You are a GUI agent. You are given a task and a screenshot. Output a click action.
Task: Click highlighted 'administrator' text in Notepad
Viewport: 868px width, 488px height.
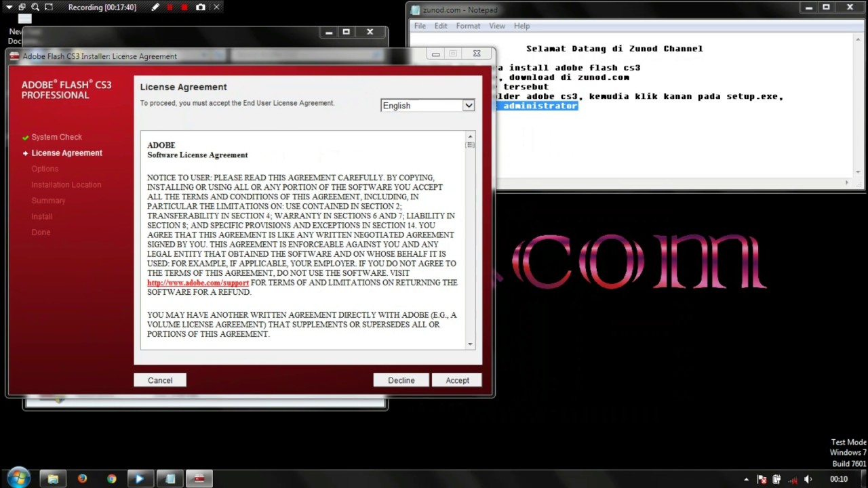pos(540,106)
